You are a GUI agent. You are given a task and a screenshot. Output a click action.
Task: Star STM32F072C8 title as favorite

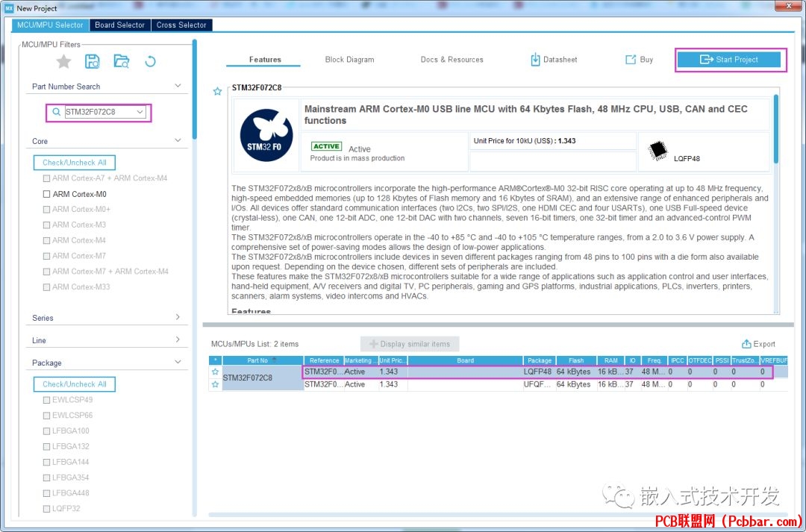pos(217,92)
